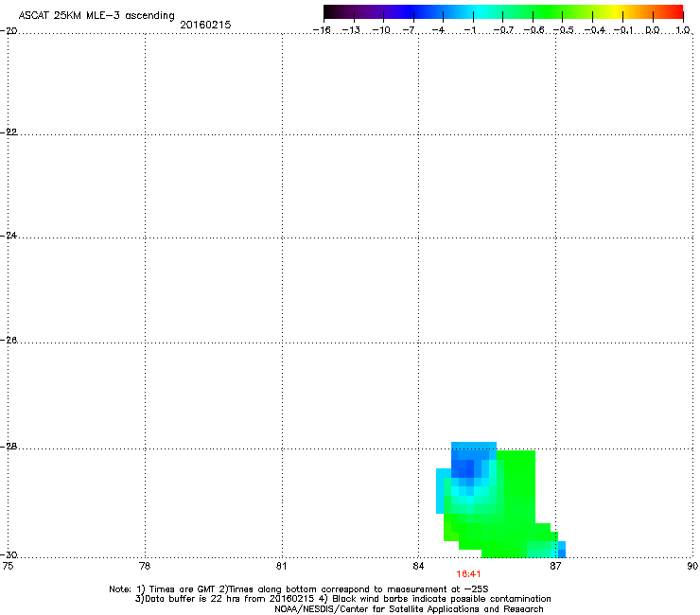Viewport: 700px width, 615px height.
Task: Click the -7 colorbar label
Action: coord(410,30)
